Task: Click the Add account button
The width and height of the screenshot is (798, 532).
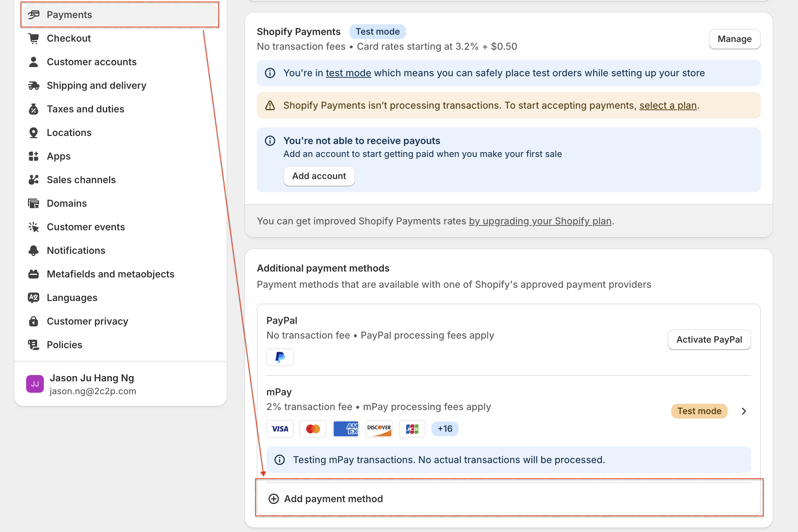Action: click(x=319, y=176)
